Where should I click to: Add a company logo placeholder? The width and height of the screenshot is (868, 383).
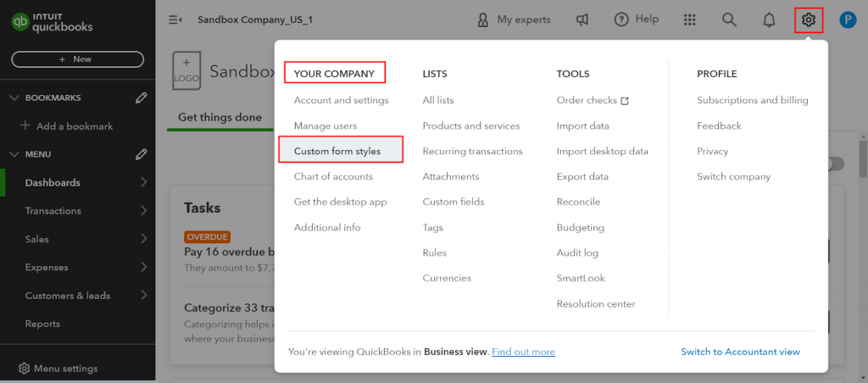point(186,71)
